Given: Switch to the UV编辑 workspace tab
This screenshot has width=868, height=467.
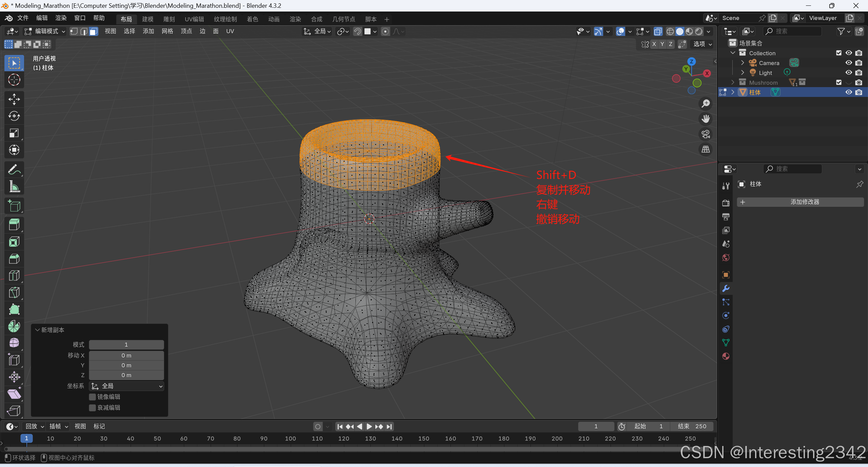Looking at the screenshot, I should [x=194, y=19].
